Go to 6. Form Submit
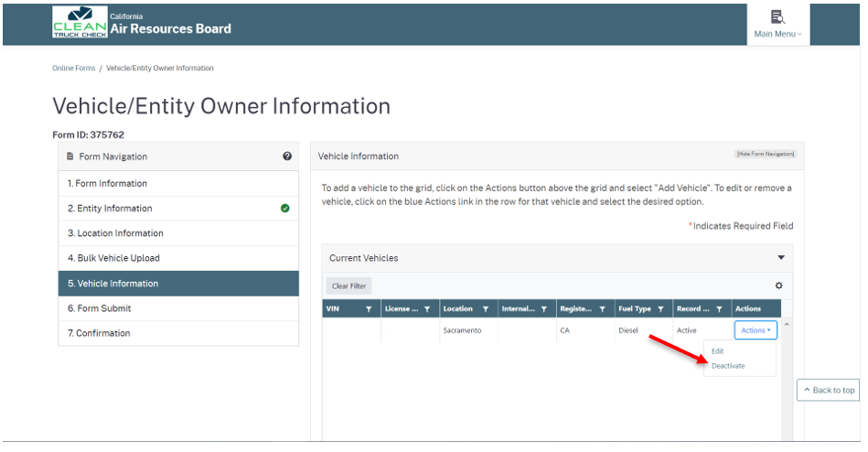This screenshot has width=868, height=452. [x=178, y=308]
